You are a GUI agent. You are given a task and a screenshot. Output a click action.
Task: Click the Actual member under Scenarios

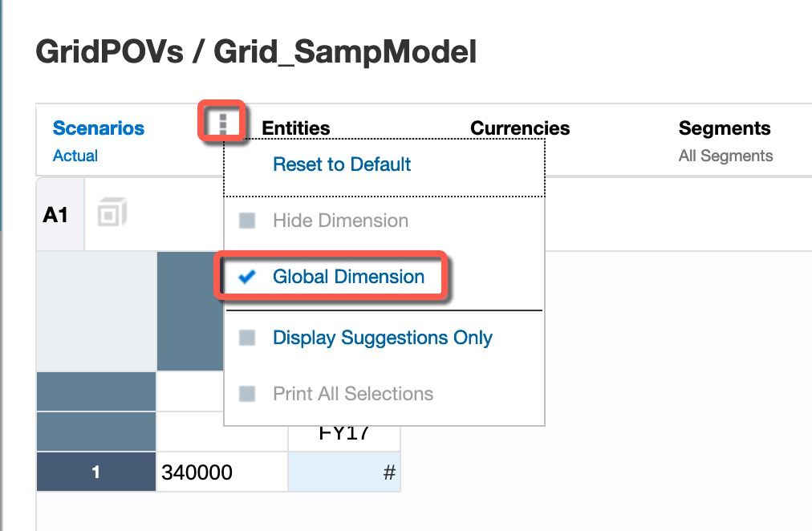coord(75,156)
